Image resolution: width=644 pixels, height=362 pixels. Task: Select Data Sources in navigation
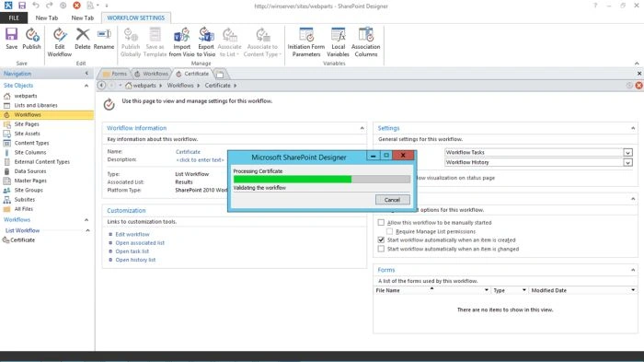point(30,171)
